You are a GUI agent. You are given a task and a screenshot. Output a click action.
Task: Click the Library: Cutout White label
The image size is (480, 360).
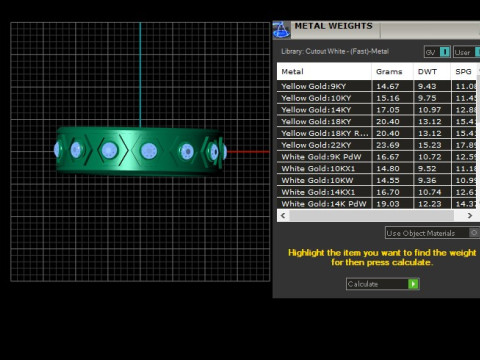pos(335,51)
